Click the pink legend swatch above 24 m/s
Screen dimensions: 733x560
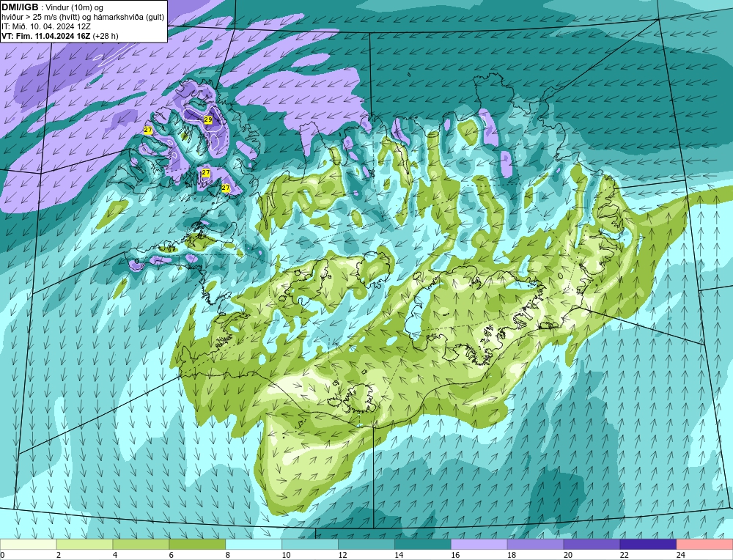point(704,545)
